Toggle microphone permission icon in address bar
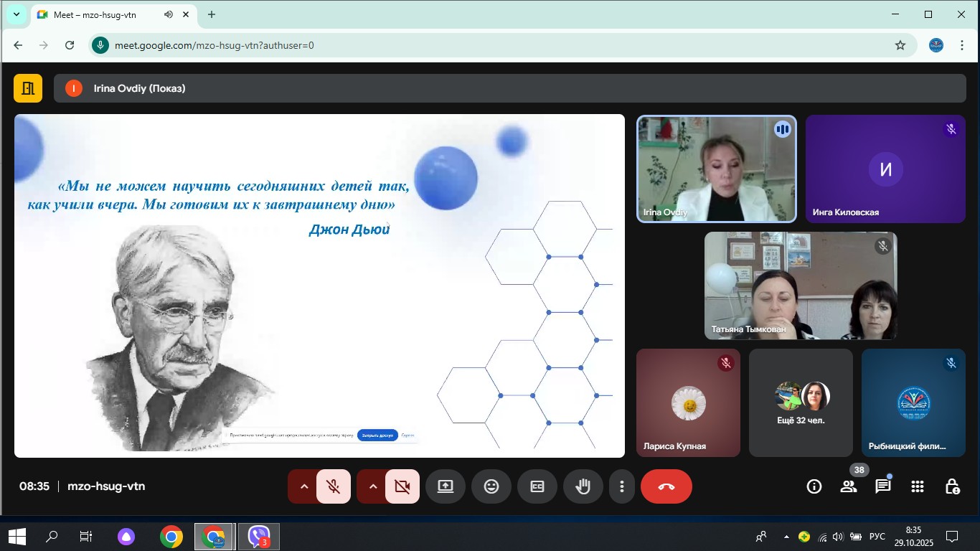 tap(100, 45)
